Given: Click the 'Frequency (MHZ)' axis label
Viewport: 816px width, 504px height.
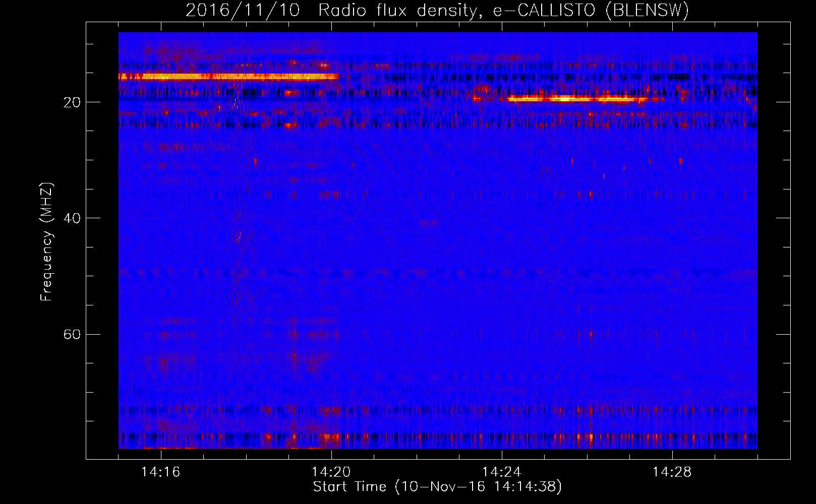Looking at the screenshot, I should (46, 242).
